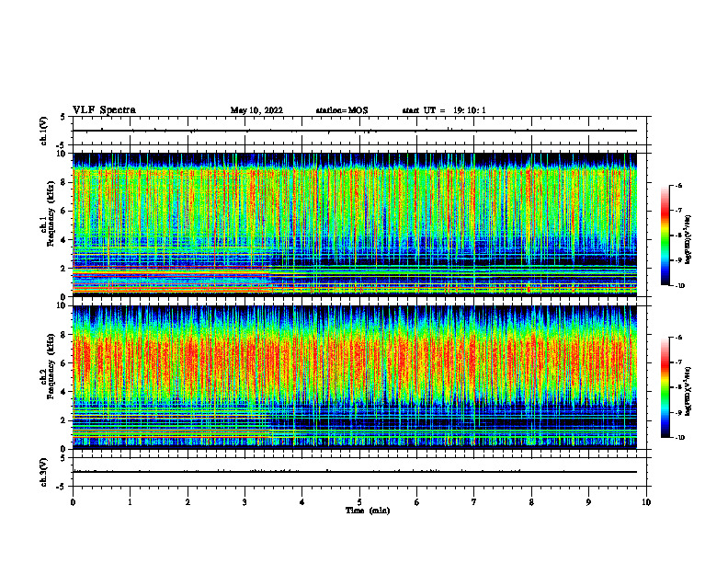Click the "ch.1(V)" axis label of top strip

(44, 131)
